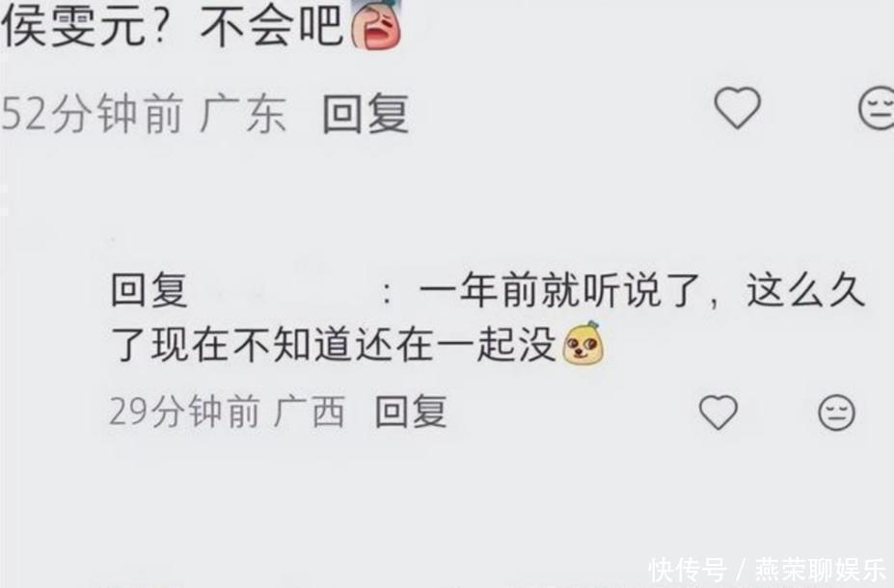Open the reply text starting 一年前就听说了
The image size is (894, 588).
click(x=642, y=290)
